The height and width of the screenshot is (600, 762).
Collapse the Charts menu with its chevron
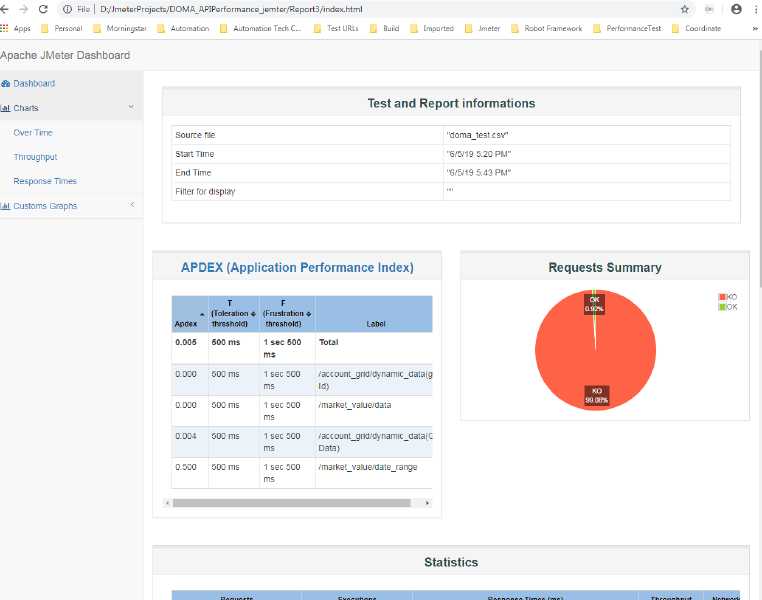(x=131, y=107)
